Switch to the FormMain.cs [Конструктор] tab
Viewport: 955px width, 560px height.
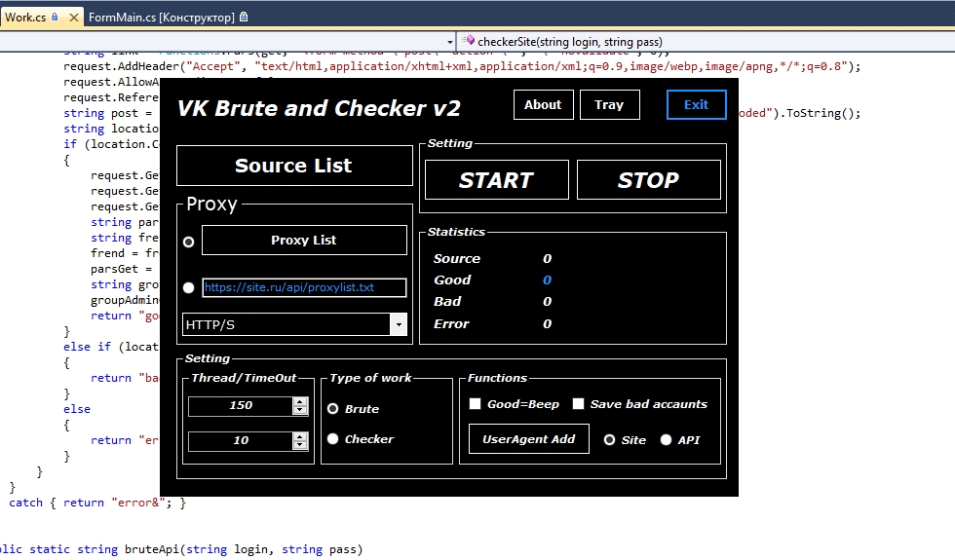click(x=161, y=18)
